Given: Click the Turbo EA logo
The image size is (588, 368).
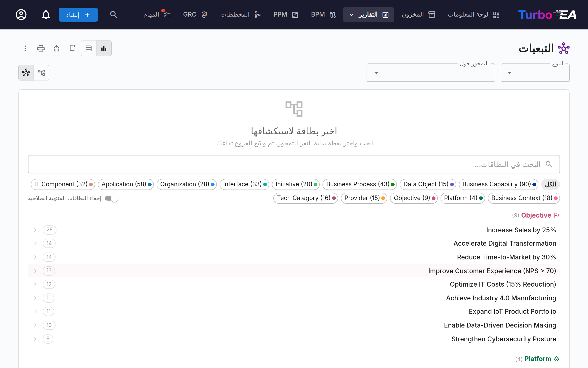Looking at the screenshot, I should tap(547, 14).
